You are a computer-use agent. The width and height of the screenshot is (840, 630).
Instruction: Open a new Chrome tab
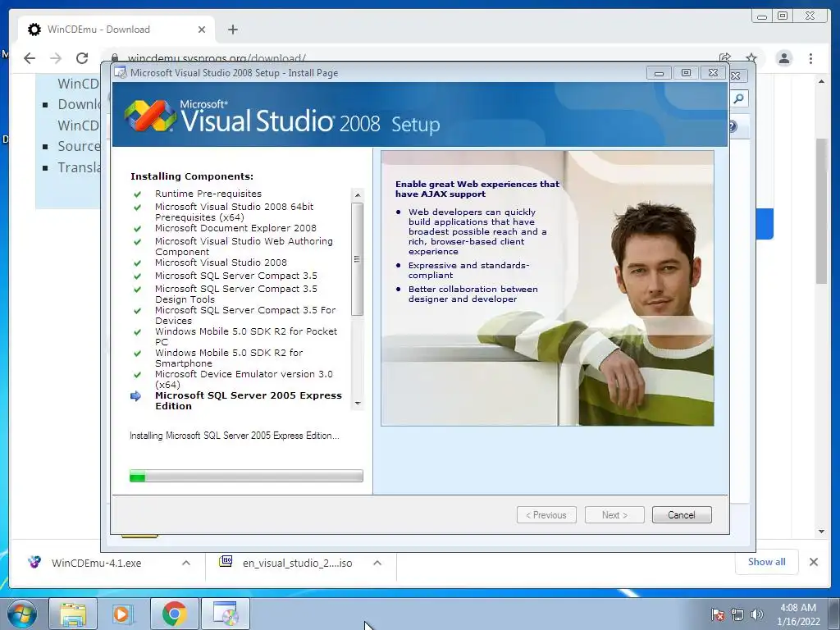pyautogui.click(x=232, y=30)
